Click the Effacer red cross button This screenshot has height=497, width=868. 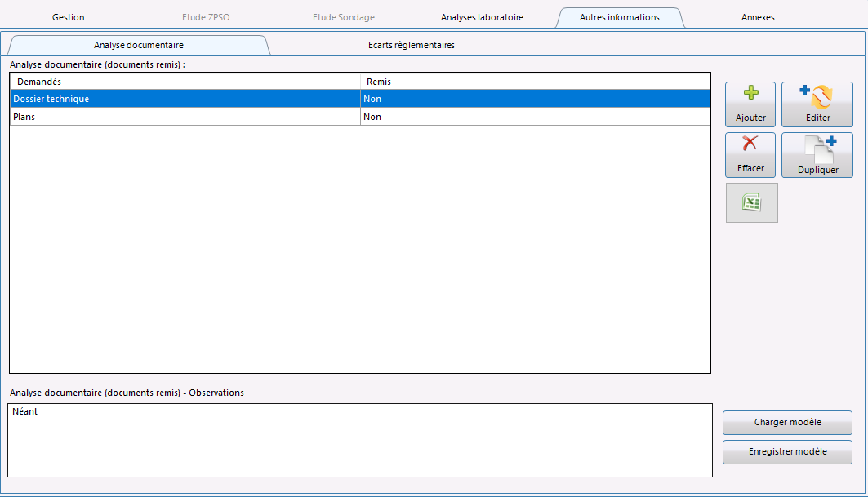750,155
